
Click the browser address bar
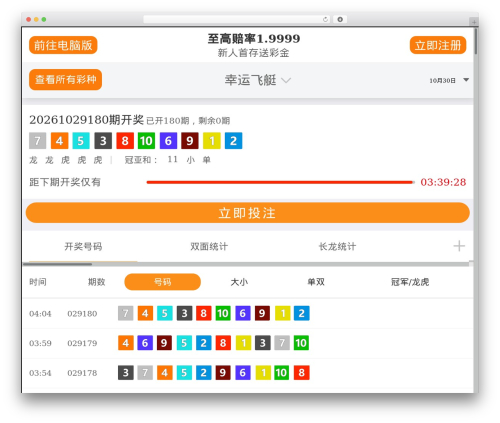click(237, 19)
